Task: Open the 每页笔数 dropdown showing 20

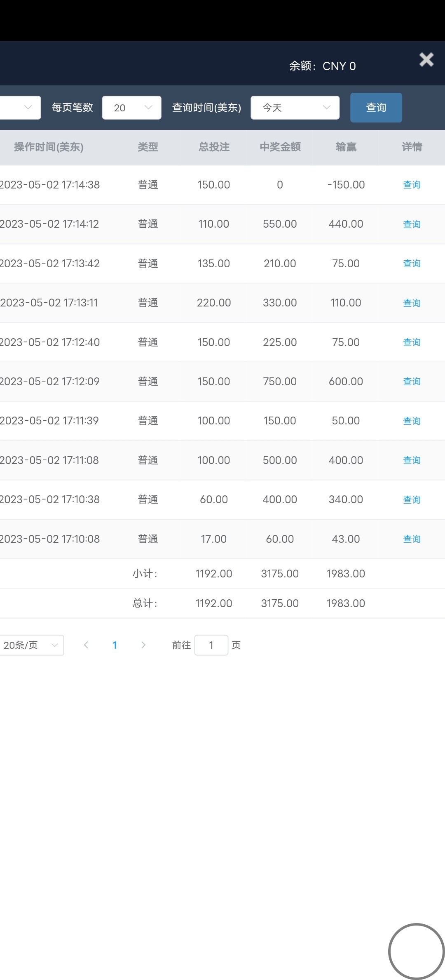Action: (x=131, y=108)
